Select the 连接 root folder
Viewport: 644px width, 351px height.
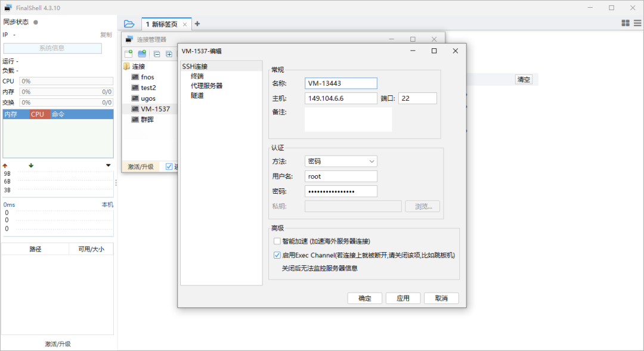point(138,66)
